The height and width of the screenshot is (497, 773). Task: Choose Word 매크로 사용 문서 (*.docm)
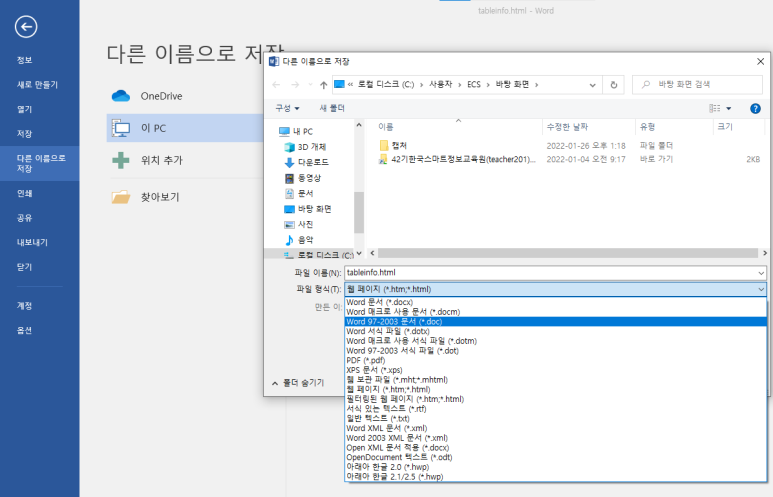click(x=556, y=312)
